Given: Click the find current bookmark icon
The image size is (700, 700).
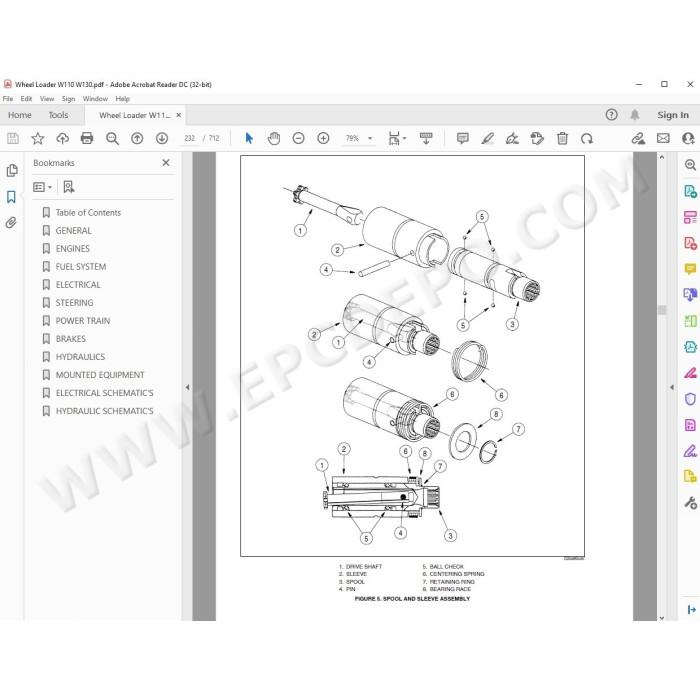Looking at the screenshot, I should (x=68, y=187).
